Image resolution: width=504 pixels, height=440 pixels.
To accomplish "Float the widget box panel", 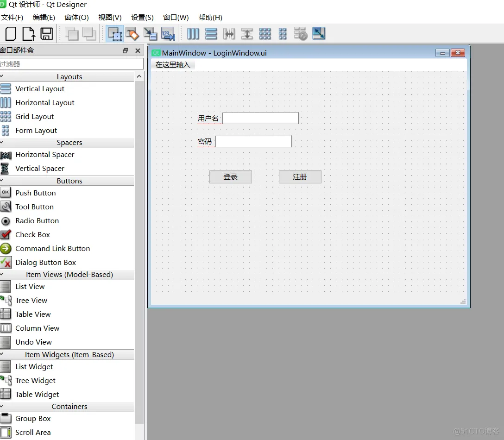I will point(125,50).
